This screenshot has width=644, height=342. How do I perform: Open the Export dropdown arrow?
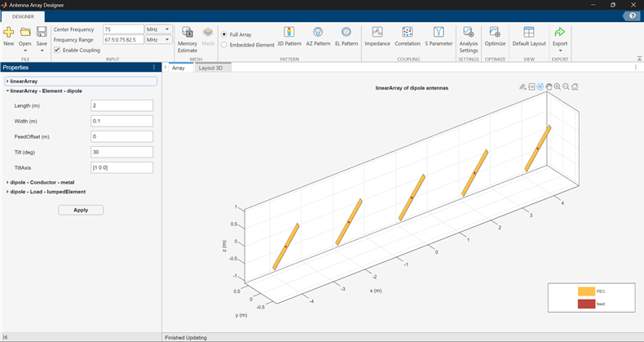tap(560, 51)
